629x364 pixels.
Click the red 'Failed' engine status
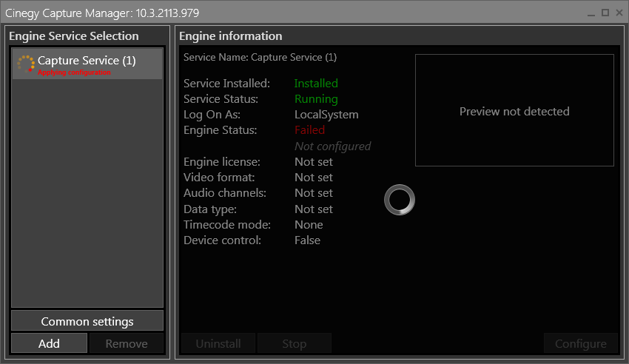click(x=309, y=130)
